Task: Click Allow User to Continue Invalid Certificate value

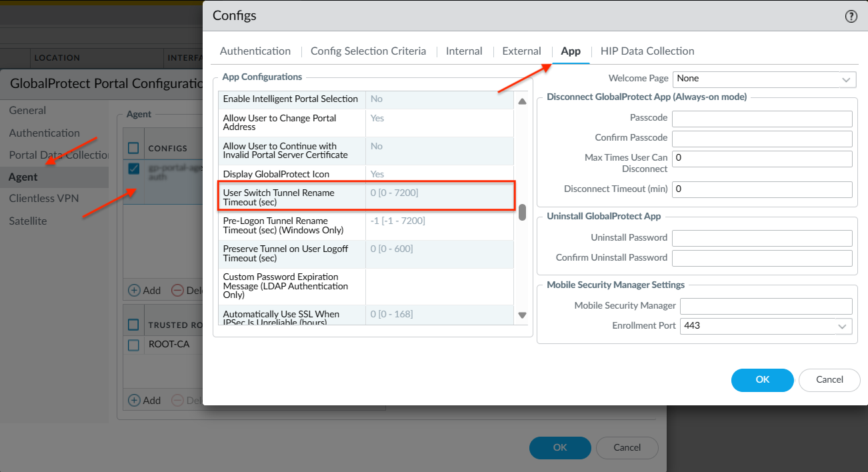Action: pyautogui.click(x=439, y=151)
